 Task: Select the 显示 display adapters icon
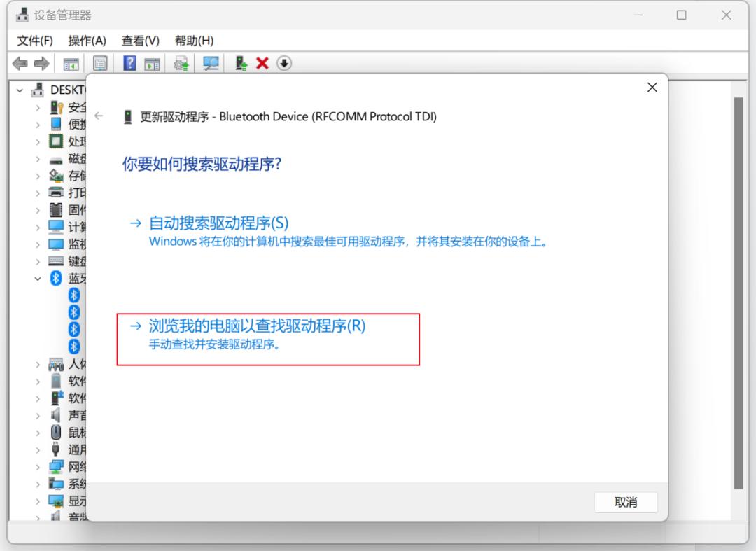pyautogui.click(x=56, y=501)
